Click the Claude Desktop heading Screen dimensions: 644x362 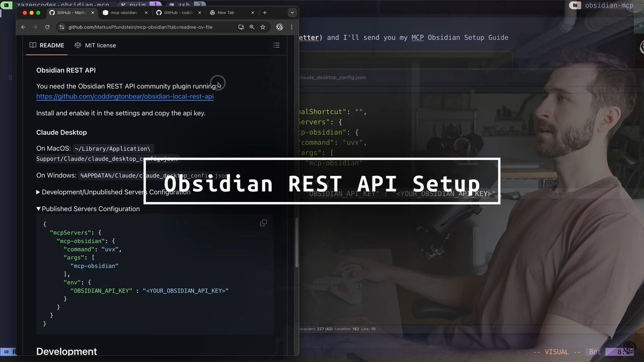coord(62,132)
